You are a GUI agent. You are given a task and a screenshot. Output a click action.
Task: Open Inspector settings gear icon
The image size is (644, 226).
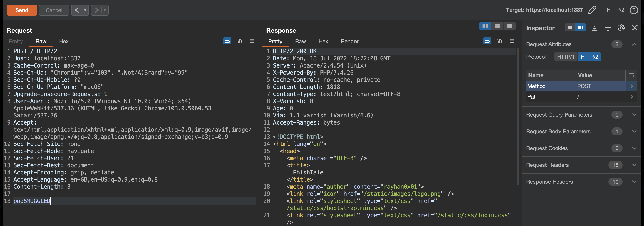621,28
